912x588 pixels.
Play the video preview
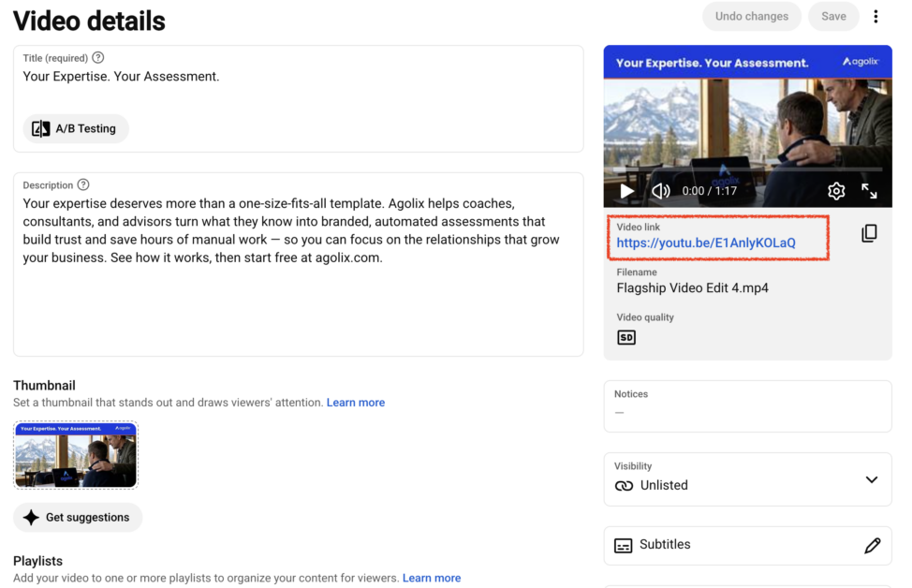pyautogui.click(x=626, y=191)
